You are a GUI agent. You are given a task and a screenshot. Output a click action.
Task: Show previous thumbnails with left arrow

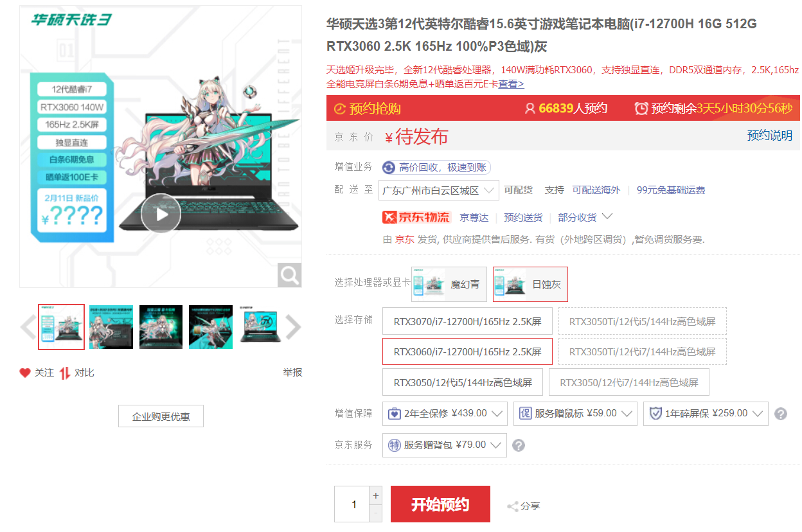coord(28,327)
